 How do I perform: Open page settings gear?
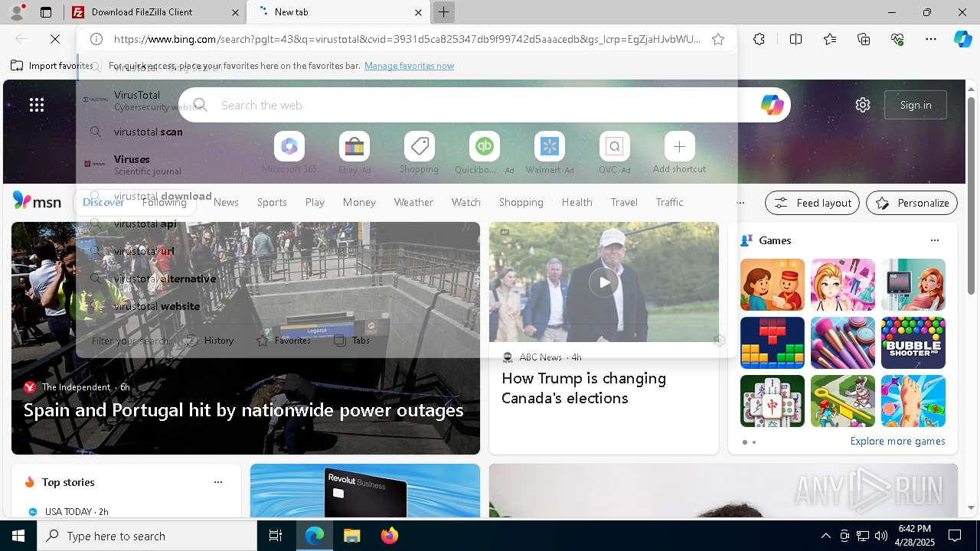(x=863, y=105)
